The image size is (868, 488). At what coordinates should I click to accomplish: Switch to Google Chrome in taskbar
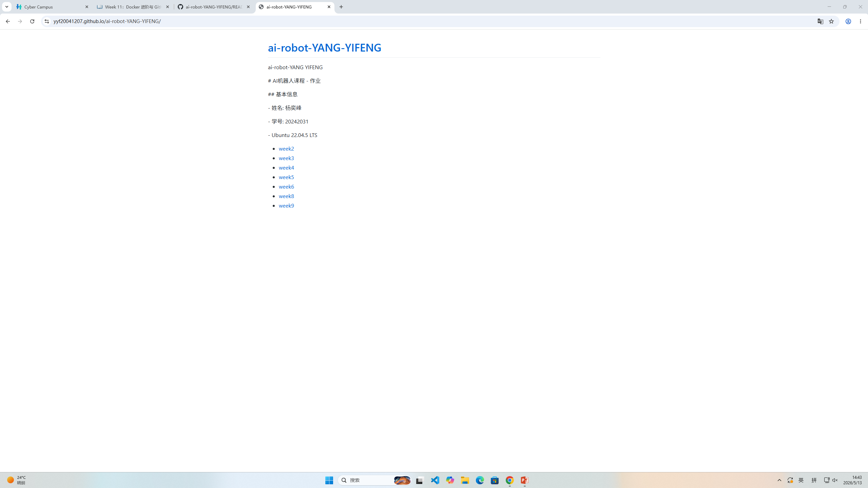click(x=509, y=480)
